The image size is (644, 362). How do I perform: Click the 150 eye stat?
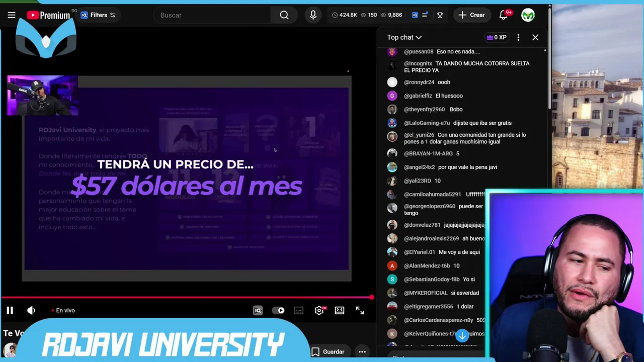[x=369, y=15]
